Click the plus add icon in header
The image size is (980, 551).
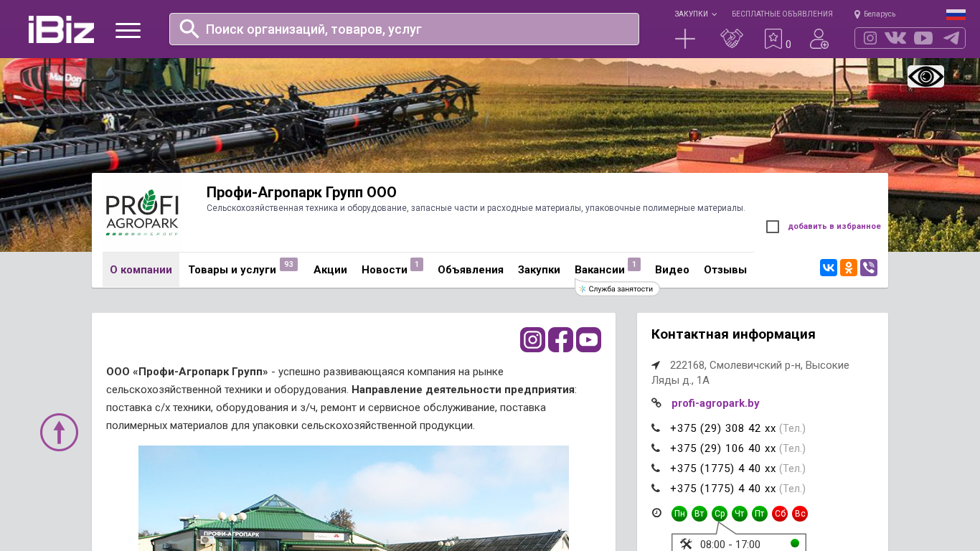tap(685, 39)
